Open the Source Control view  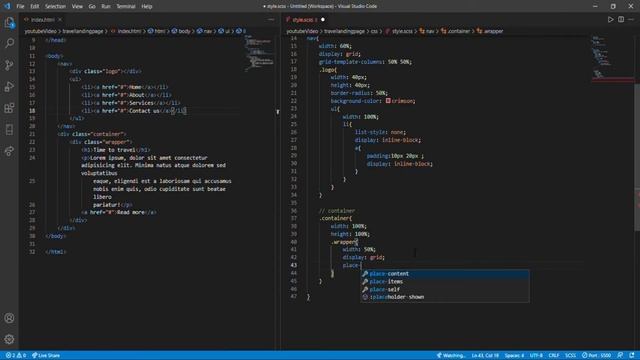pos(9,65)
